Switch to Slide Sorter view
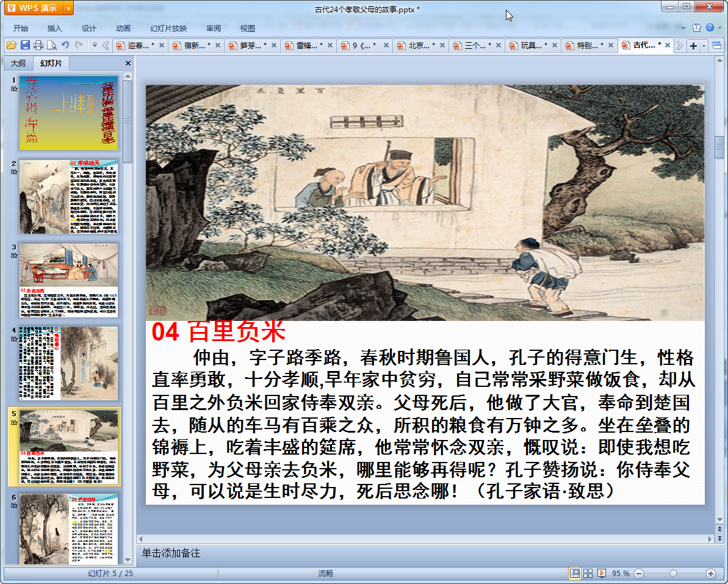Viewport: 728px width, 584px height. point(588,573)
